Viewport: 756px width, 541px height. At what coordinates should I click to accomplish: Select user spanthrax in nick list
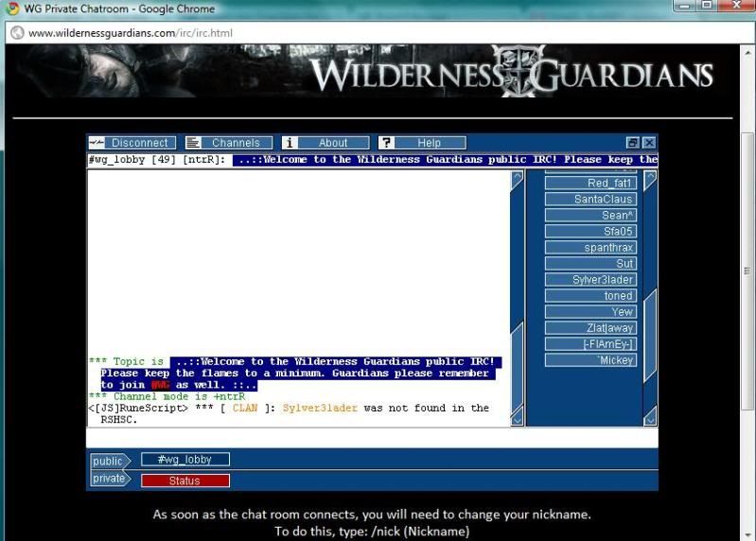coord(590,248)
